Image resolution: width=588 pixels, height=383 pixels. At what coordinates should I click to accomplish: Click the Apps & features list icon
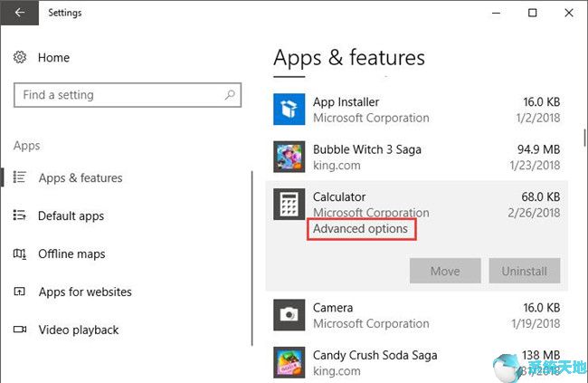20,177
